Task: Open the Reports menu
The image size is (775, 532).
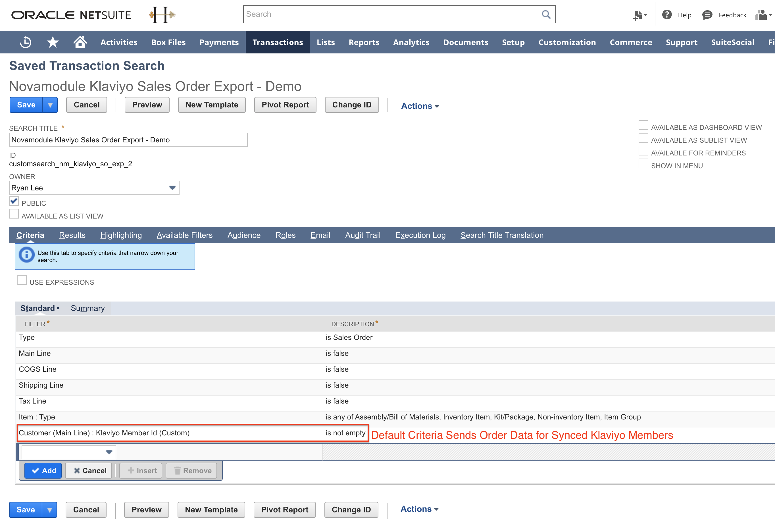Action: point(364,42)
